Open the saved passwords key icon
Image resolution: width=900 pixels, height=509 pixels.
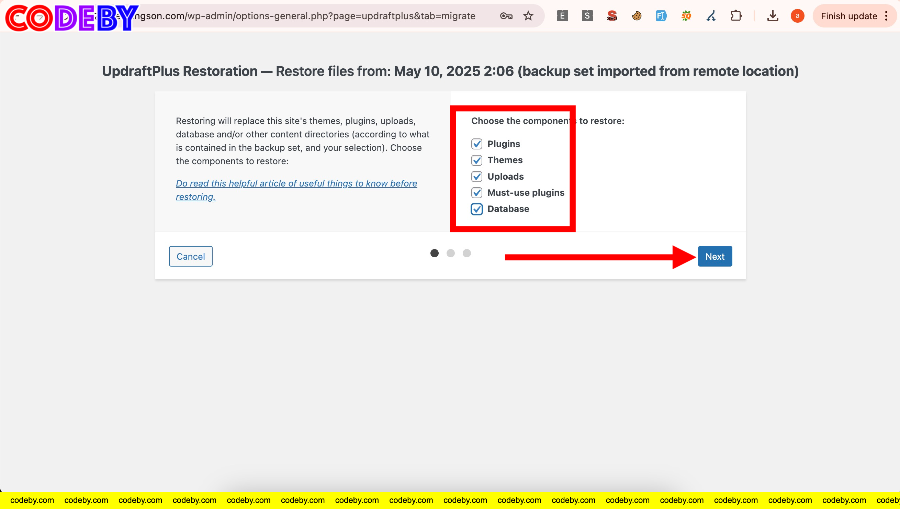pos(506,16)
